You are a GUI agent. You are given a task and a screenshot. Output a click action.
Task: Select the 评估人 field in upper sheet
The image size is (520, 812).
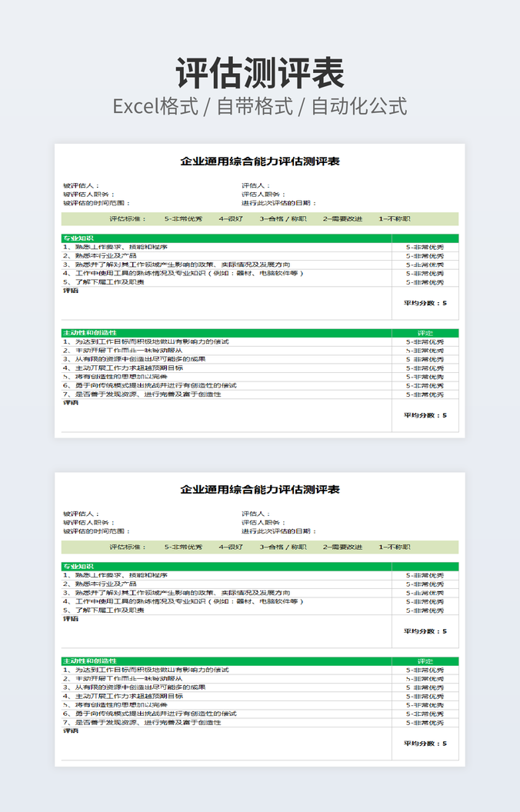(x=255, y=185)
